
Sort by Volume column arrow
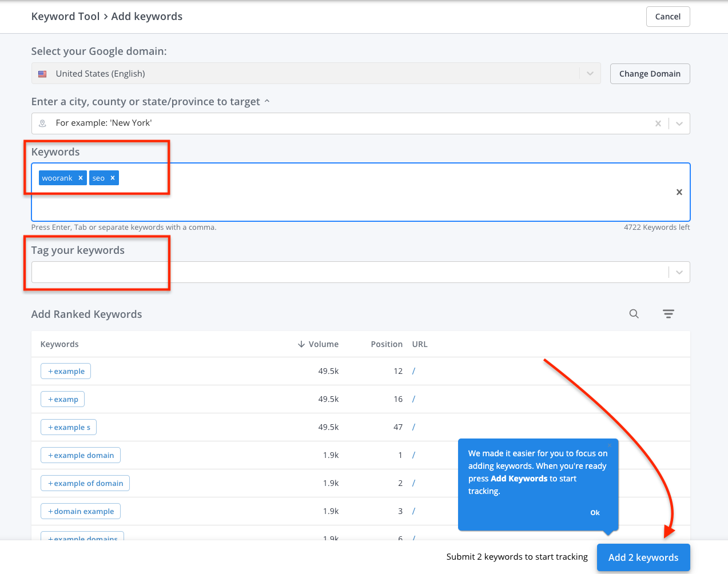[301, 344]
